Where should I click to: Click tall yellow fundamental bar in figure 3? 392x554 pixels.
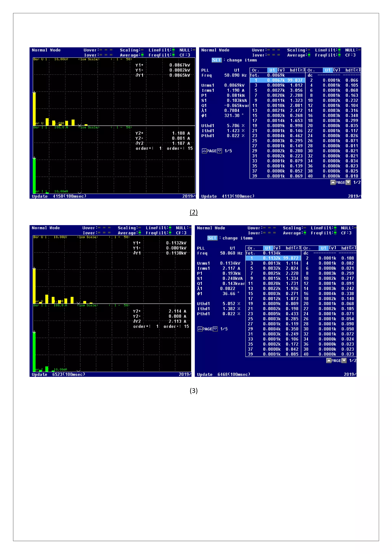[x=34, y=286]
